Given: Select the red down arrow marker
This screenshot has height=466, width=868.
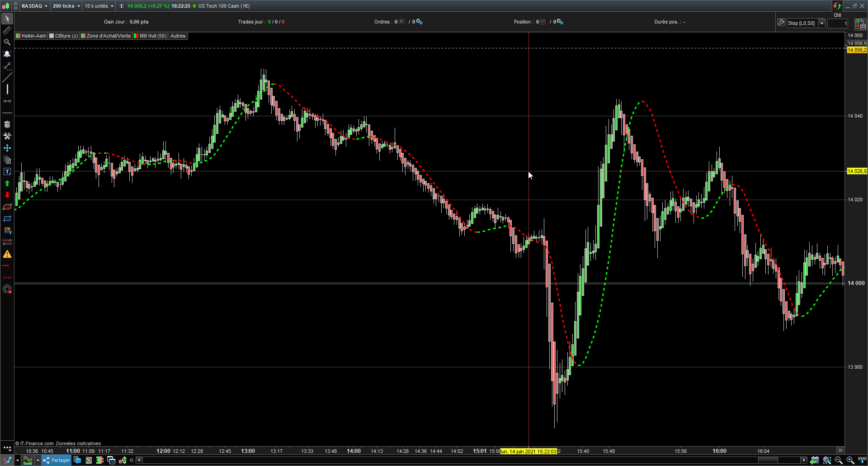Looking at the screenshot, I should (7, 195).
